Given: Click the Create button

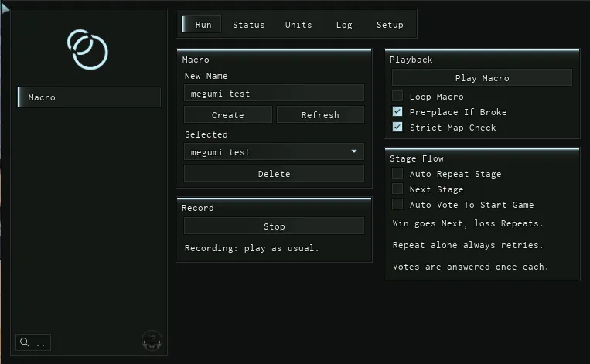Looking at the screenshot, I should (227, 114).
